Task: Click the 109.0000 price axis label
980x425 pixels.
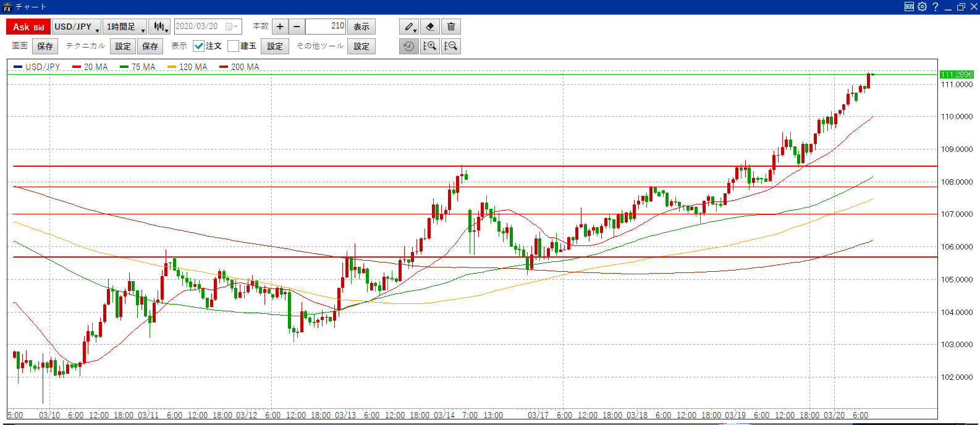Action: [957, 149]
